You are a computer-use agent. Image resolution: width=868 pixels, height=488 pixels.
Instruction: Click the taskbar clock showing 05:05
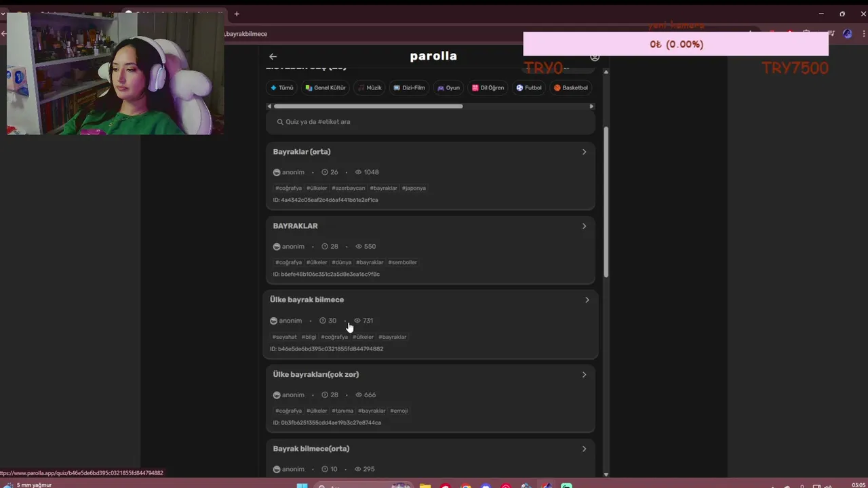click(x=859, y=485)
